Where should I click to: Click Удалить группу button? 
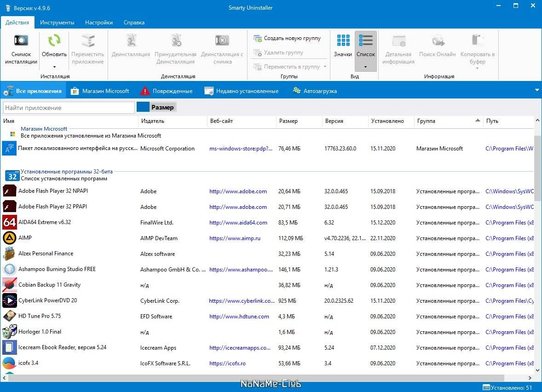[x=278, y=52]
